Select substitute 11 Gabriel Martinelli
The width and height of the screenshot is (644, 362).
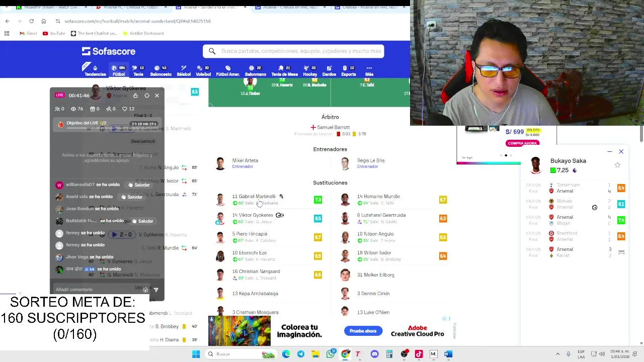click(x=269, y=200)
